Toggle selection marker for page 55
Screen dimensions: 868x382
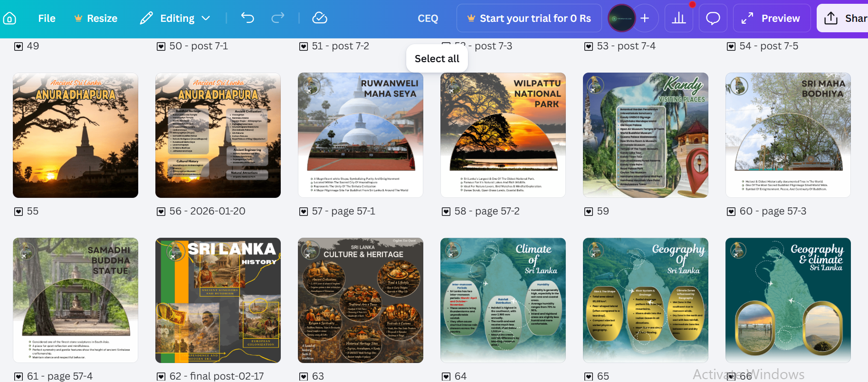tap(19, 212)
